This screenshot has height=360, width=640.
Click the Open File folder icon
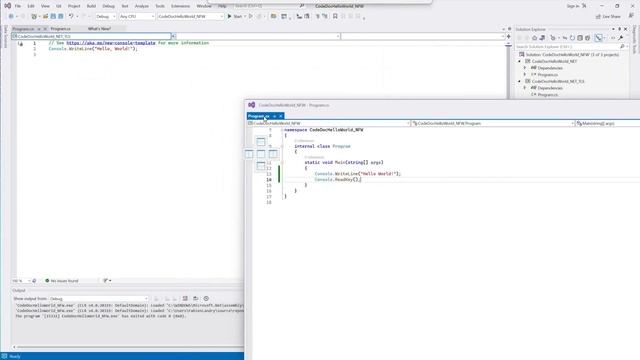pos(45,16)
